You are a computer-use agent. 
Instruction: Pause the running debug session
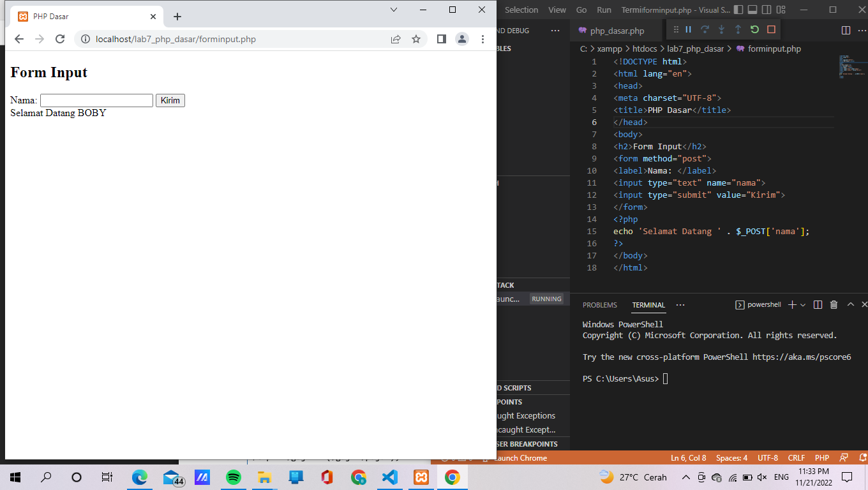[688, 29]
